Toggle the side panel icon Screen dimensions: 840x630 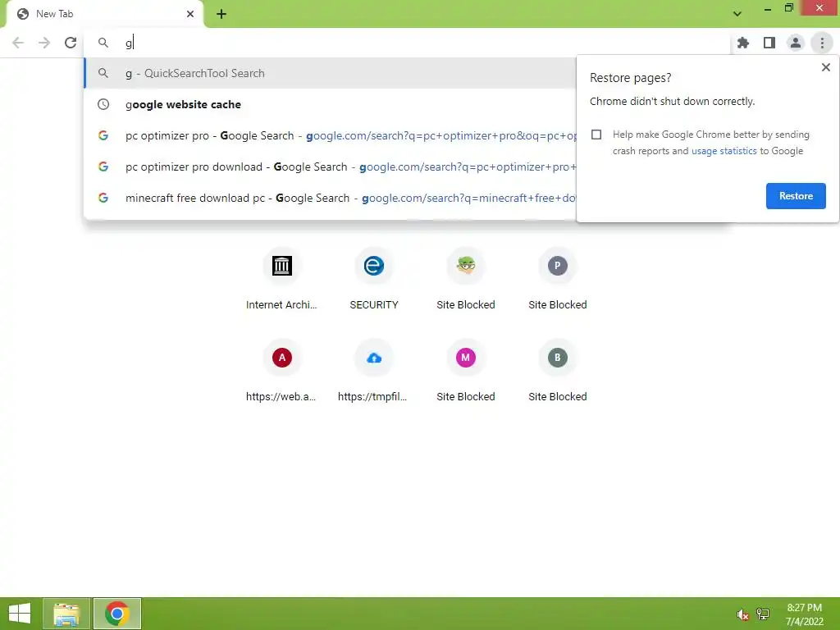tap(769, 43)
